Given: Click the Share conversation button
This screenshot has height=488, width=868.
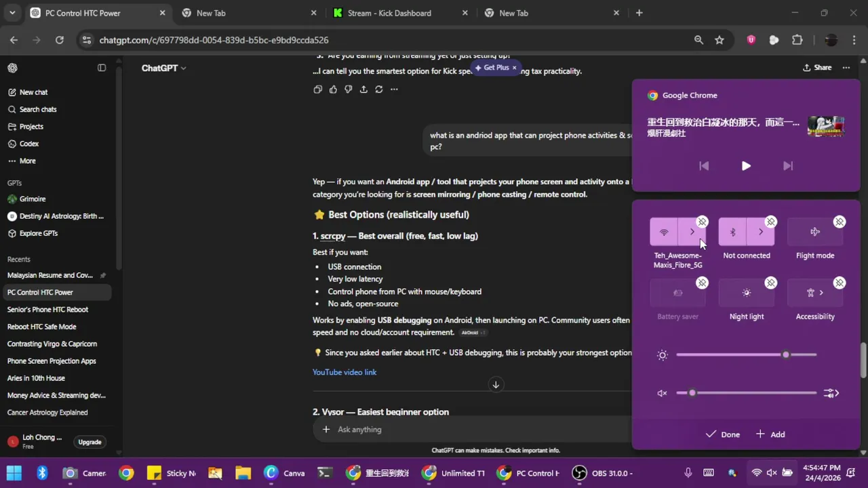Looking at the screenshot, I should pyautogui.click(x=817, y=68).
